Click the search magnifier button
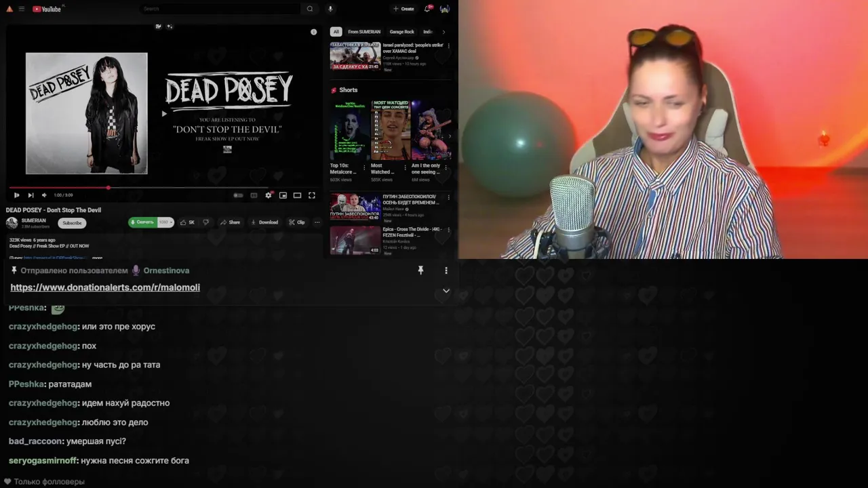The image size is (868, 488). [310, 9]
